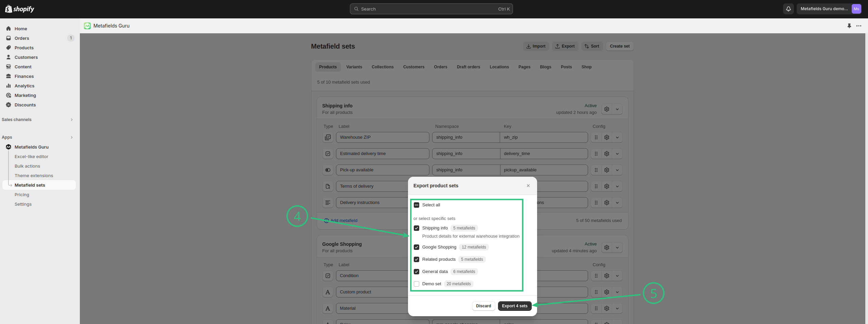Open config gear for Estimated delivery time
This screenshot has width=868, height=324.
pyautogui.click(x=606, y=154)
